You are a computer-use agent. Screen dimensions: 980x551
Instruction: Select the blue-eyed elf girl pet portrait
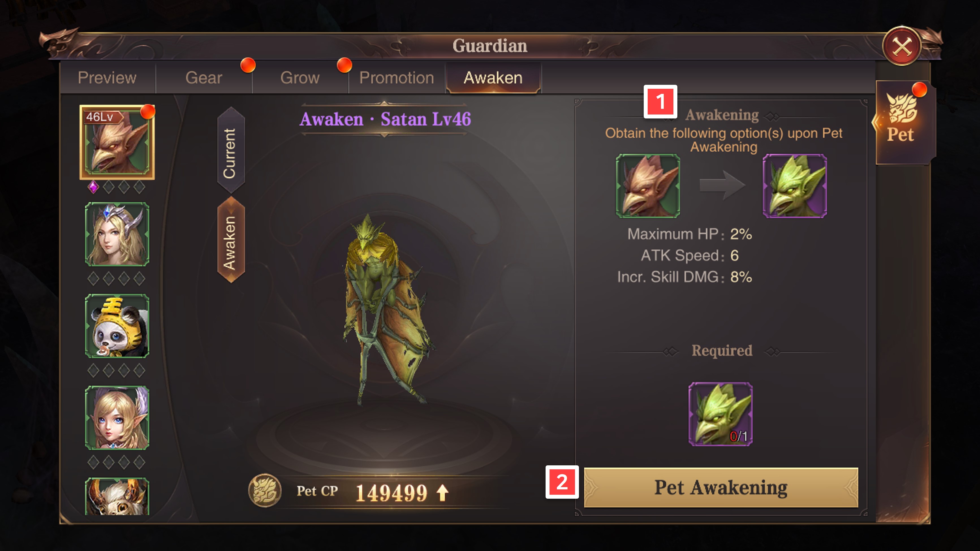tap(117, 418)
